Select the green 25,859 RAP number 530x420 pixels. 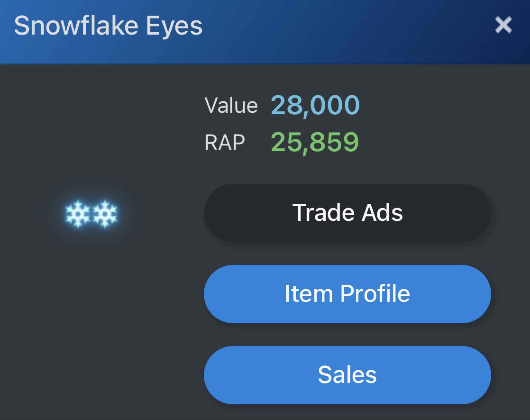[x=315, y=142]
